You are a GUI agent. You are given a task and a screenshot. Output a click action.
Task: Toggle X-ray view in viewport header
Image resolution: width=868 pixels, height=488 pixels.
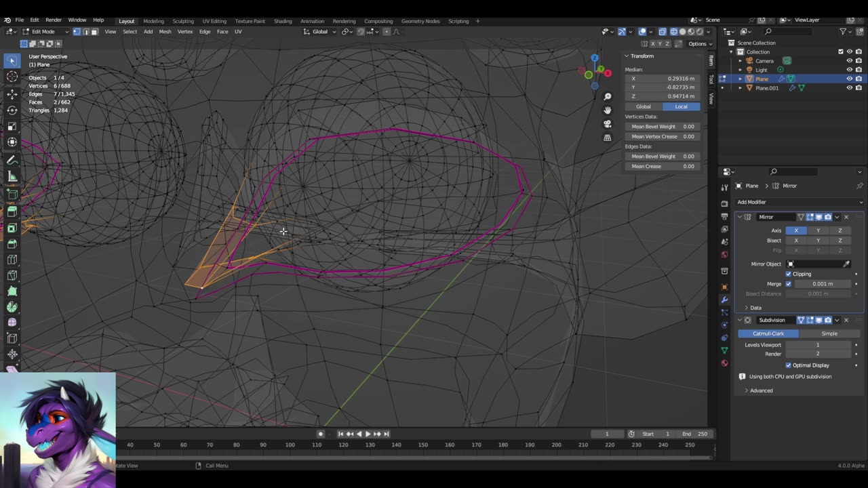(x=663, y=31)
